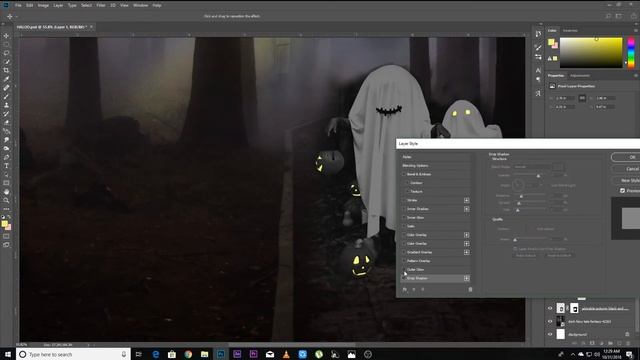The image size is (640, 360).
Task: Select the Eraser tool
Action: (x=6, y=122)
